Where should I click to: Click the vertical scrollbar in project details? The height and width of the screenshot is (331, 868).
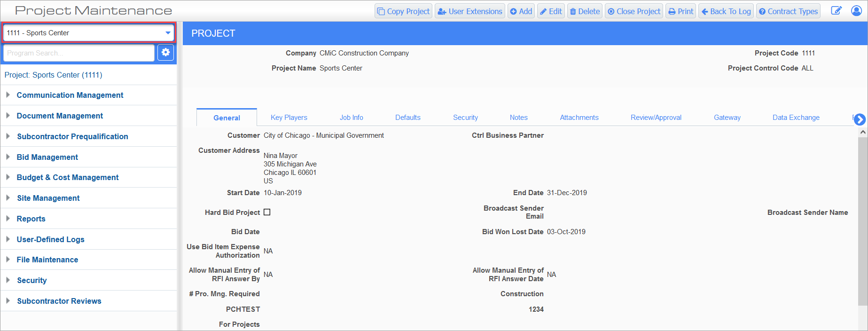(862, 221)
